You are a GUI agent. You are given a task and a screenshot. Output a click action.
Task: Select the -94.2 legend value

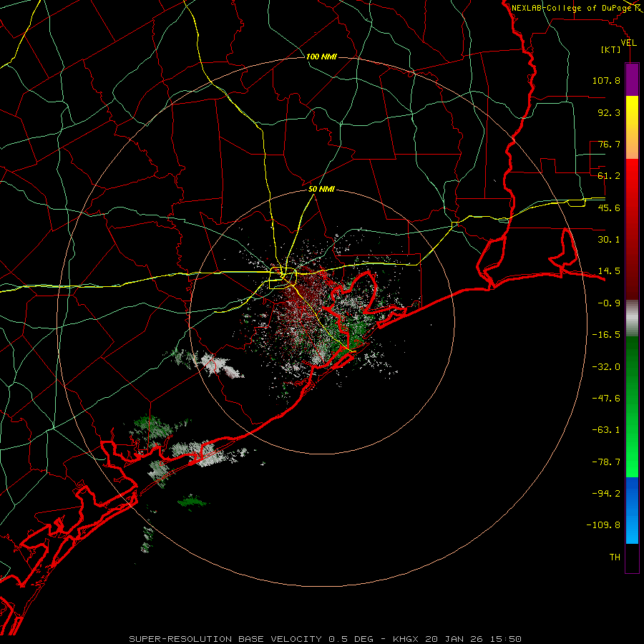(x=606, y=494)
